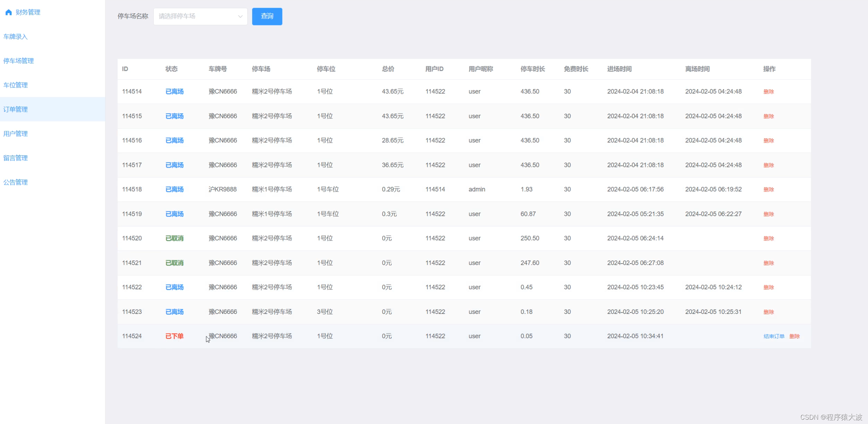
Task: Click 3号位 in row 114523
Action: click(x=325, y=312)
